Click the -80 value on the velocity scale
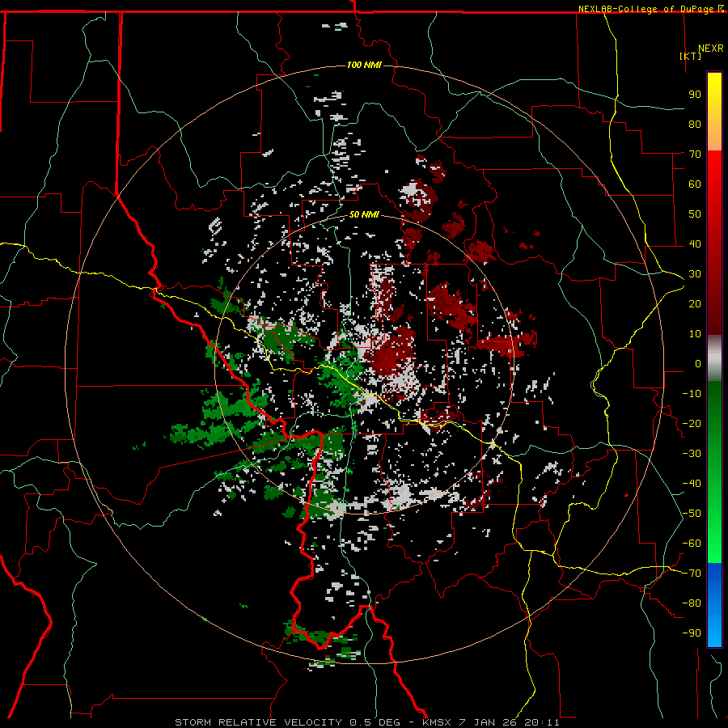Image resolution: width=728 pixels, height=728 pixels. (x=692, y=603)
